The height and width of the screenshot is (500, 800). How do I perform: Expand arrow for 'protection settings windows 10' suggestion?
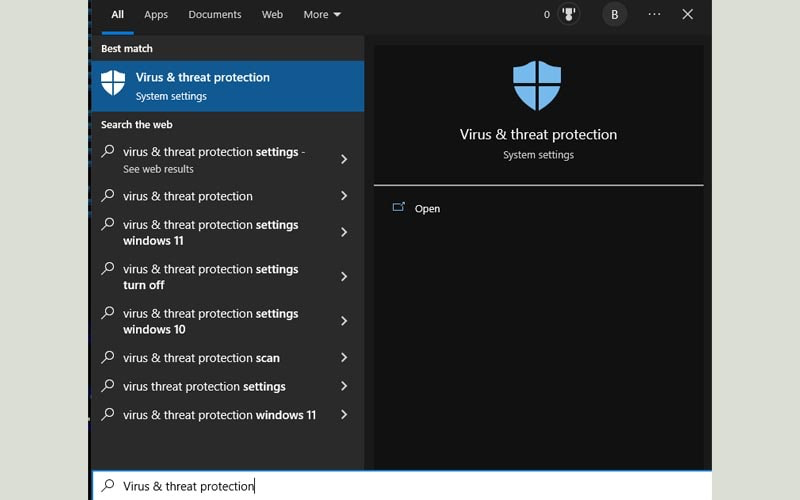click(x=344, y=321)
